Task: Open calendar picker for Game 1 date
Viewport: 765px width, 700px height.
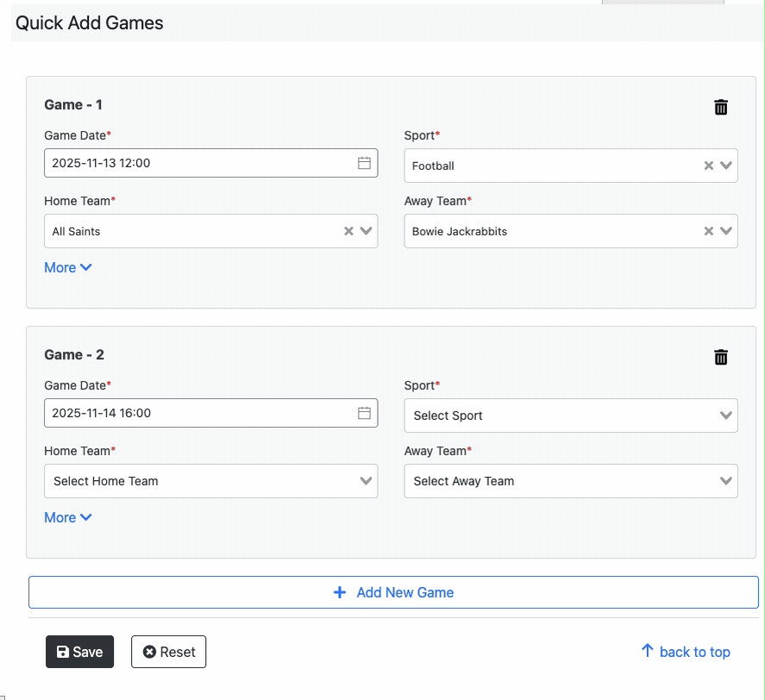Action: (x=364, y=163)
